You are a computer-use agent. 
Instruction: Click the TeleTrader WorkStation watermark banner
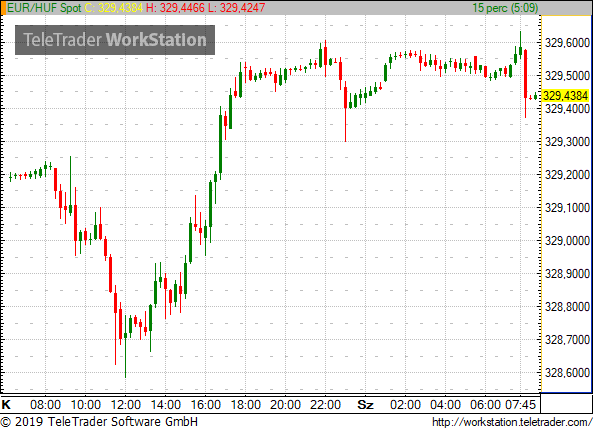(115, 40)
